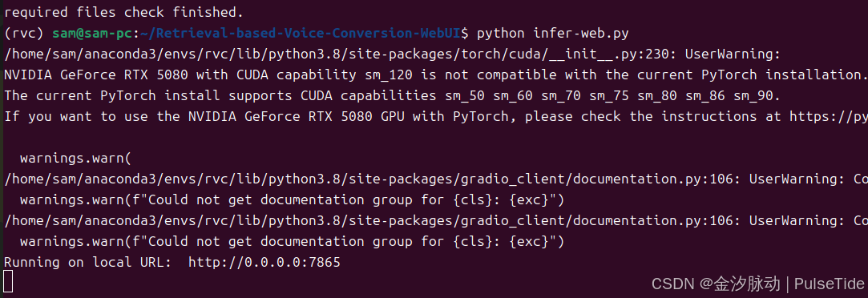Viewport: 868px width, 298px height.
Task: Click the first warnings.warn( line
Action: click(75, 159)
